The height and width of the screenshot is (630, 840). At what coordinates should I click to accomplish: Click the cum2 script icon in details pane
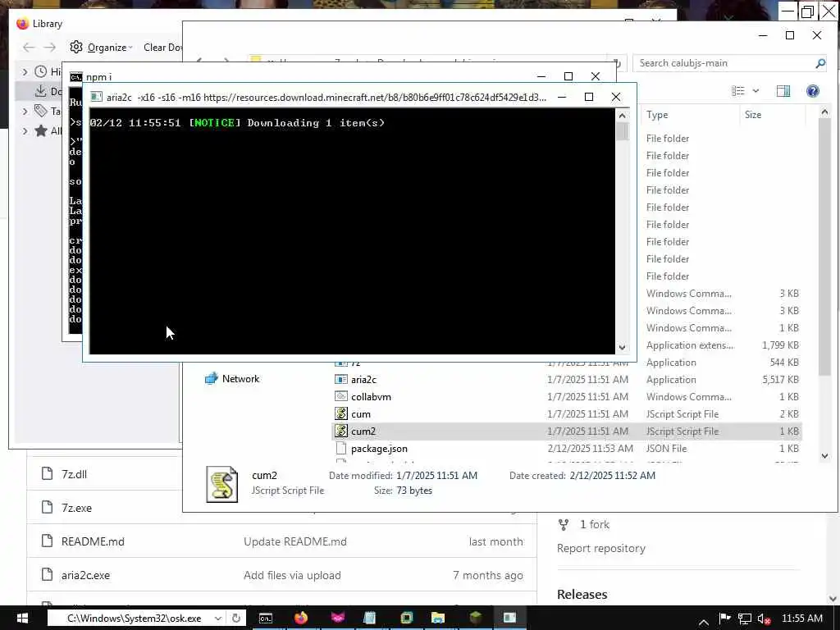tap(221, 484)
